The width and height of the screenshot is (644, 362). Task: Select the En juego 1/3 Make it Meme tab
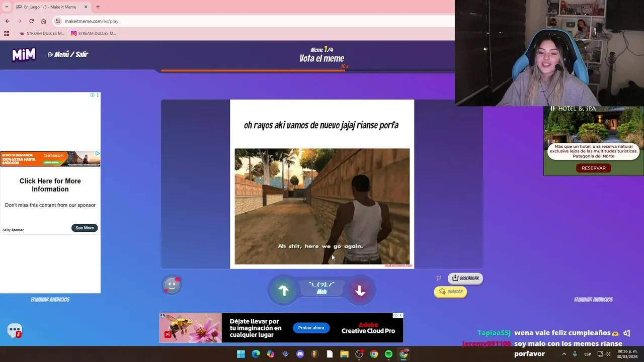[x=52, y=7]
